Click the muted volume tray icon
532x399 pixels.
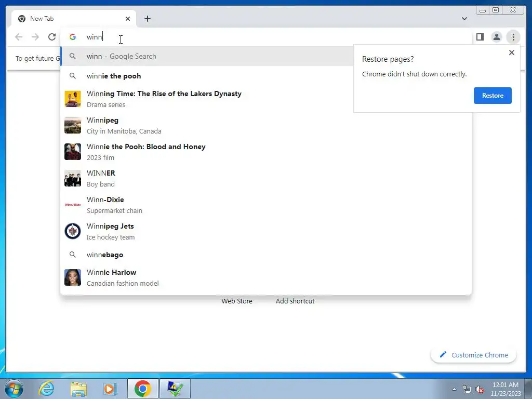(x=480, y=389)
